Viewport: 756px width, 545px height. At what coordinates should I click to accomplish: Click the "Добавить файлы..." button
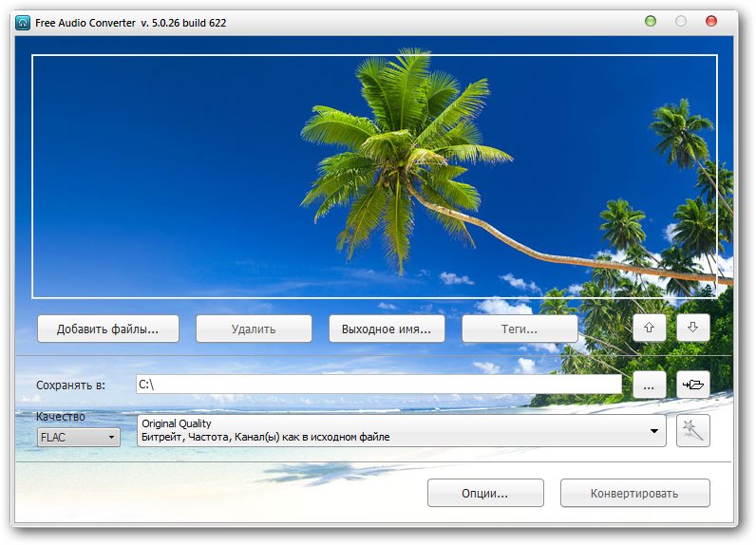(x=107, y=329)
